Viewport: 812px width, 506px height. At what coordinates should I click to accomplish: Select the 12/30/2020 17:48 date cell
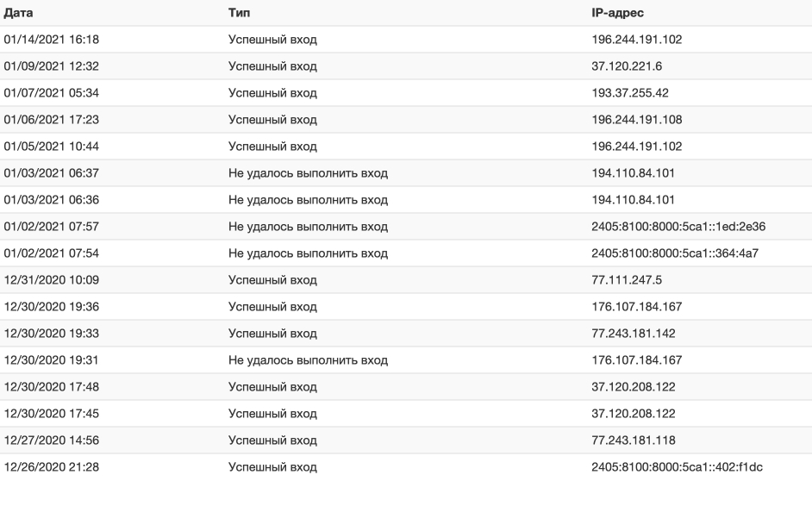click(51, 387)
